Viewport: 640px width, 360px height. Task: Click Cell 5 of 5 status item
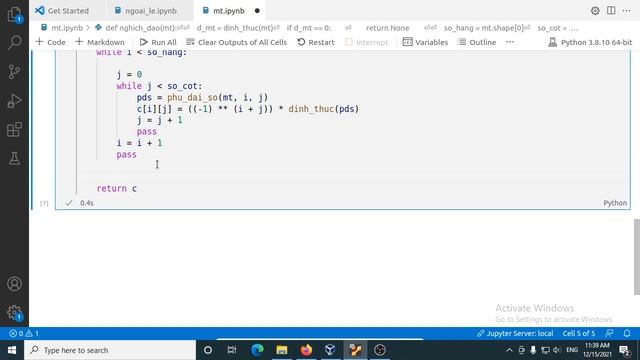[x=579, y=333]
